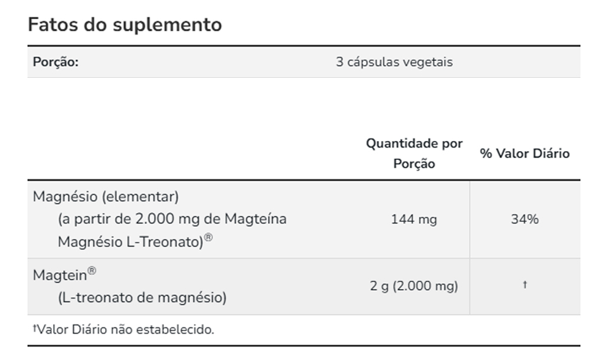Click the "2 g (2.000 mg)" amount
The height and width of the screenshot is (364, 608).
414,286
